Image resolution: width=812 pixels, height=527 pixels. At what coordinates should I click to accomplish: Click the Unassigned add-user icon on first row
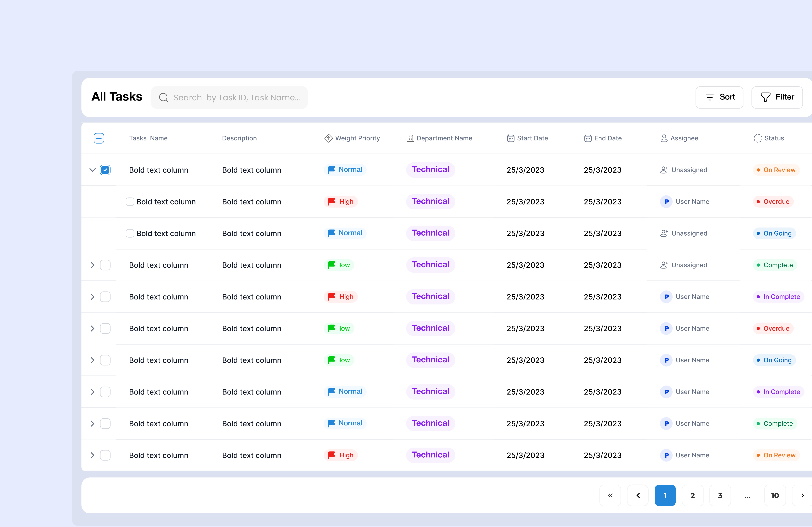(664, 169)
